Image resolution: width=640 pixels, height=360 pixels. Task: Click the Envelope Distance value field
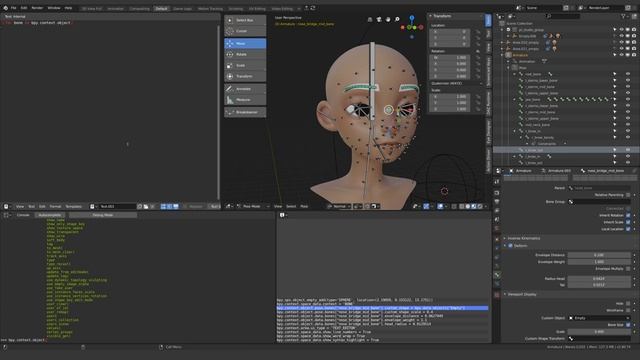tap(599, 255)
